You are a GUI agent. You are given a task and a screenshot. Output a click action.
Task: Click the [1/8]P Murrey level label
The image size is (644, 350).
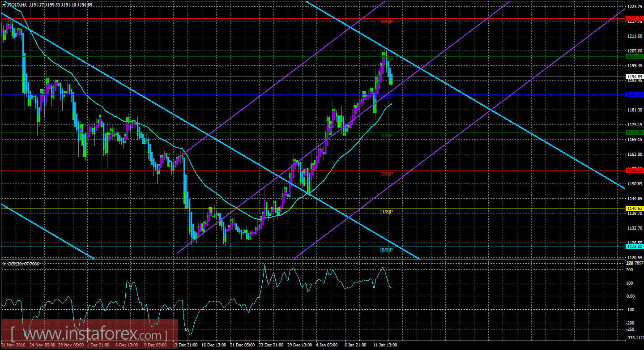pos(386,212)
